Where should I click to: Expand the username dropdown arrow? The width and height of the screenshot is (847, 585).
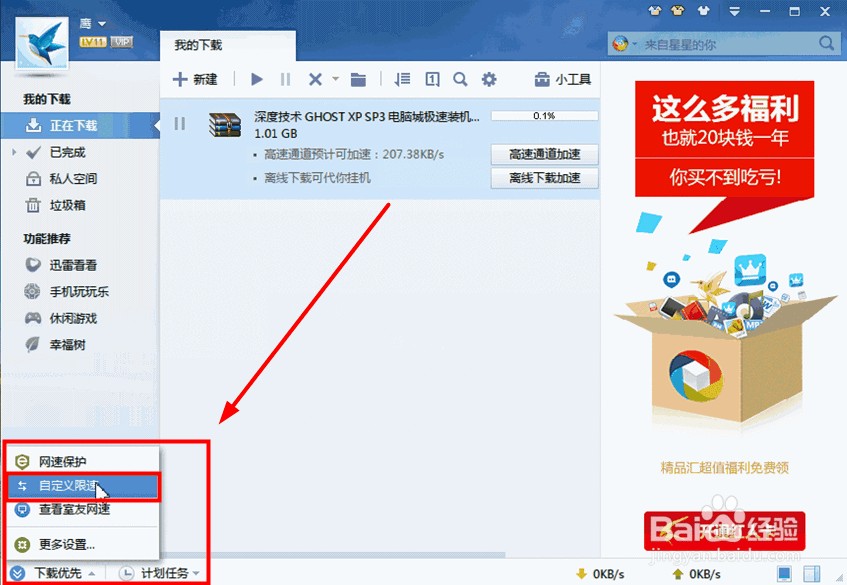pos(102,24)
